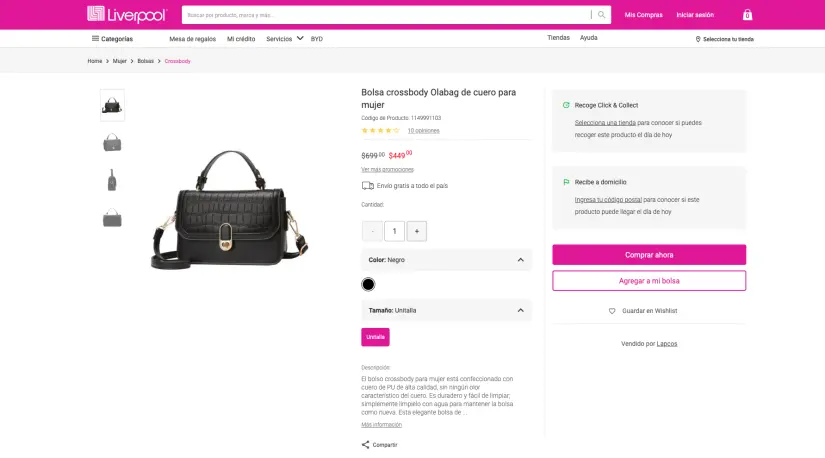Click the Comprar ahora button

click(649, 255)
